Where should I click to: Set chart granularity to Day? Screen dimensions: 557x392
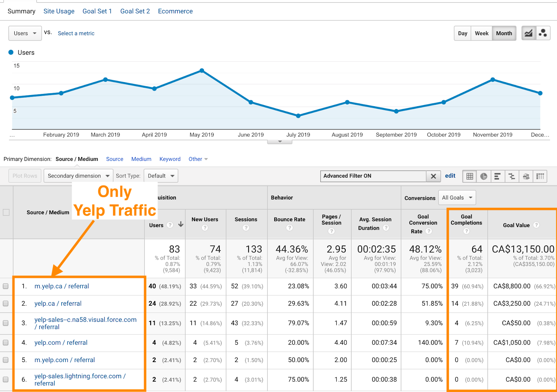pos(463,33)
